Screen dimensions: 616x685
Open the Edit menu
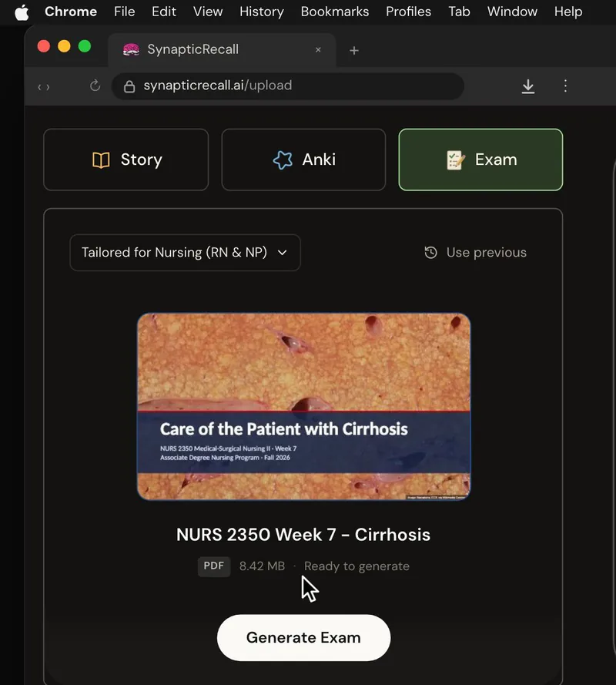coord(164,12)
